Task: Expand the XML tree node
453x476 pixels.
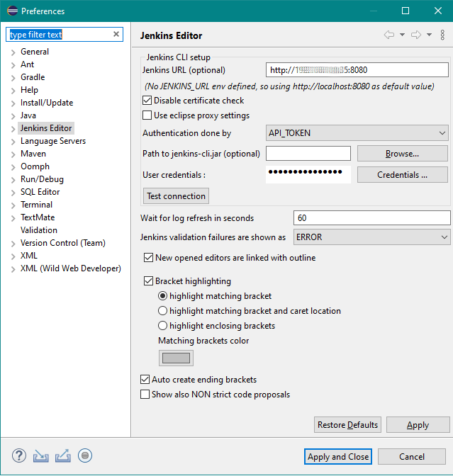Action: pos(13,256)
